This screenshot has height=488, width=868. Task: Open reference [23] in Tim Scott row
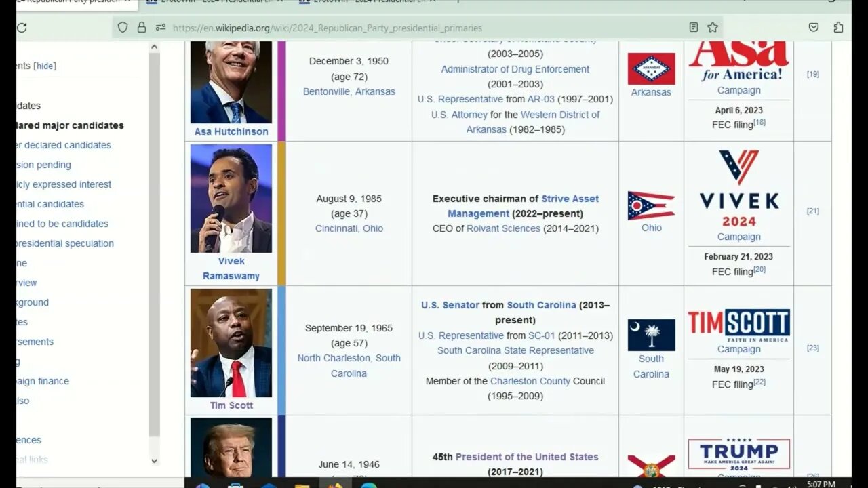[812, 348]
